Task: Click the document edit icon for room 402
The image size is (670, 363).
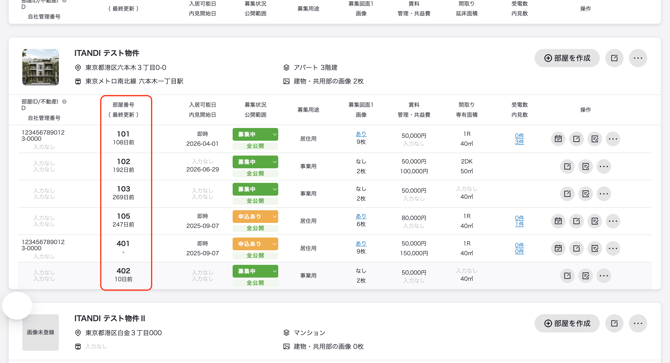Action: click(585, 275)
